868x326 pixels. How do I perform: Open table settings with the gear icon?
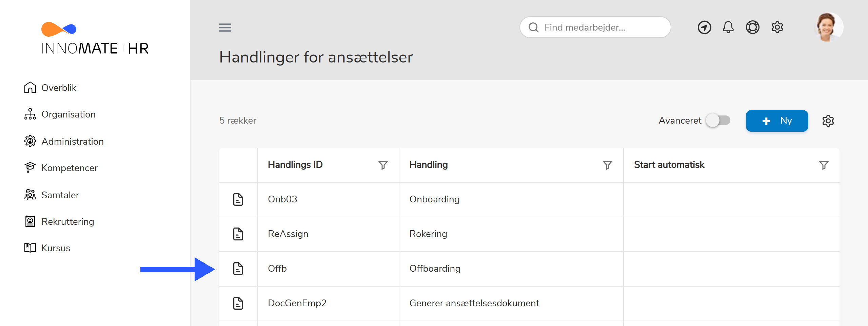(829, 121)
